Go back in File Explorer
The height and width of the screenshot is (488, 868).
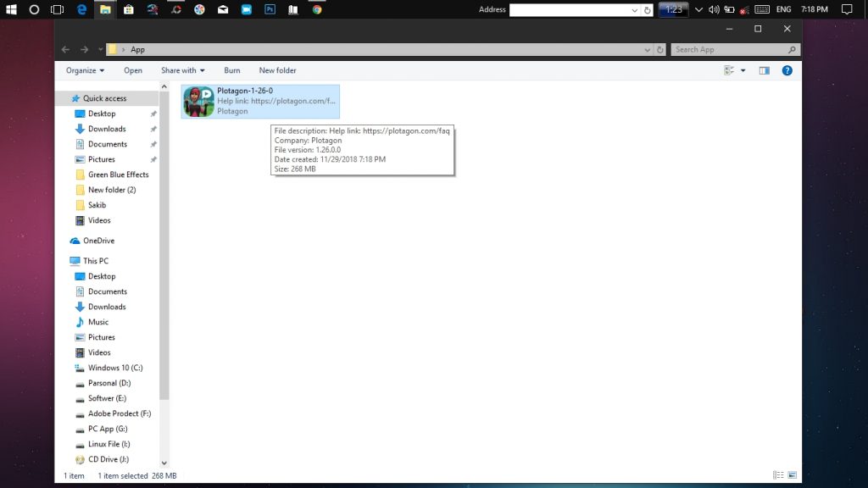click(x=65, y=49)
